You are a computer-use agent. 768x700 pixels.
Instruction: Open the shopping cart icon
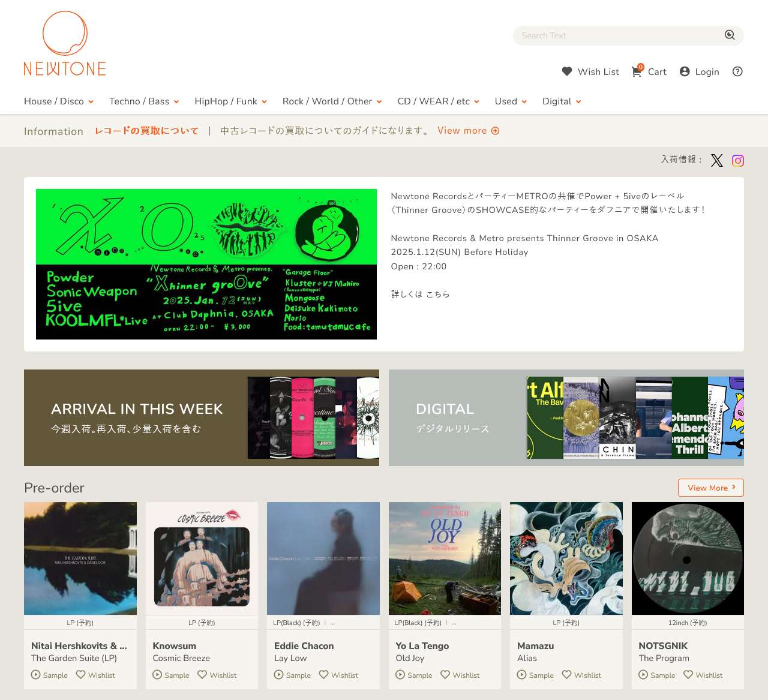click(x=637, y=71)
